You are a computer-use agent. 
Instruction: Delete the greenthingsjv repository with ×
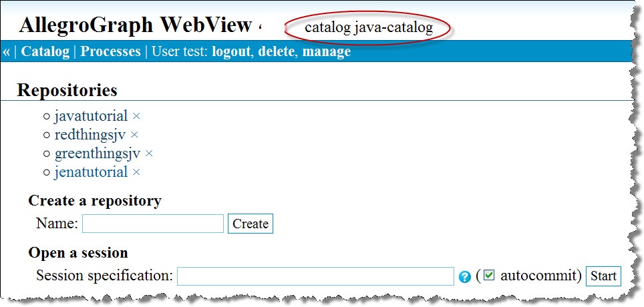149,153
